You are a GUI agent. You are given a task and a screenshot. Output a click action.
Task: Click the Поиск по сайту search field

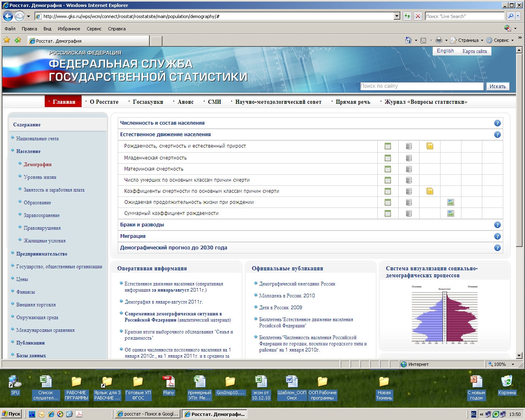click(422, 86)
